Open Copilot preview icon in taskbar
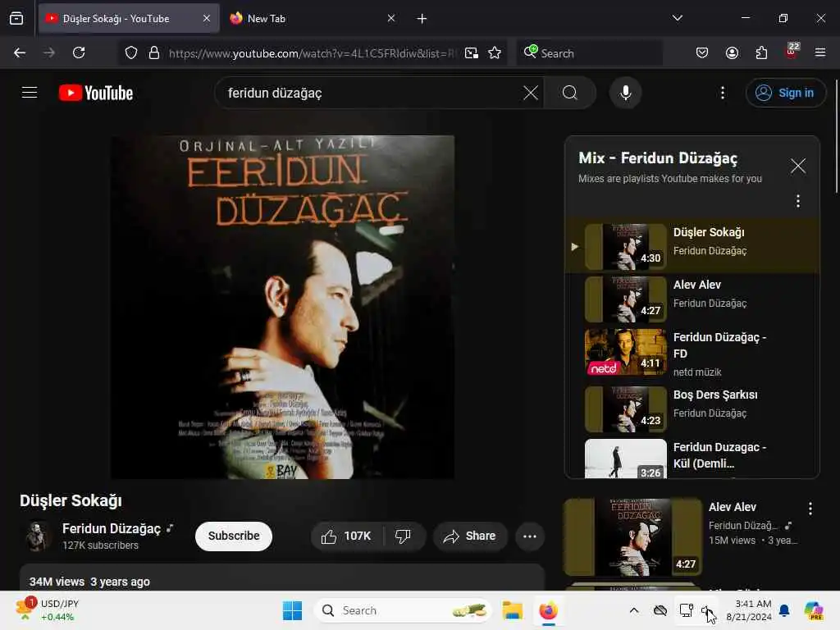This screenshot has width=840, height=630. click(813, 610)
